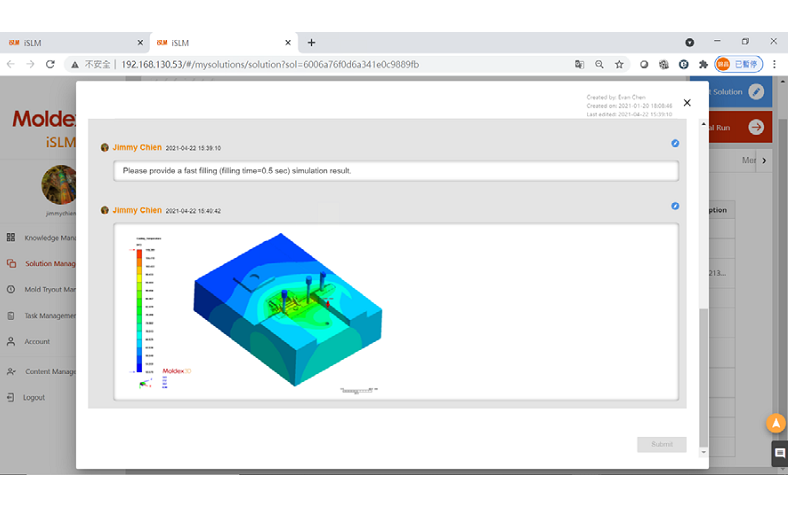
Task: Open Knowledge Management in the sidebar
Action: (x=41, y=238)
